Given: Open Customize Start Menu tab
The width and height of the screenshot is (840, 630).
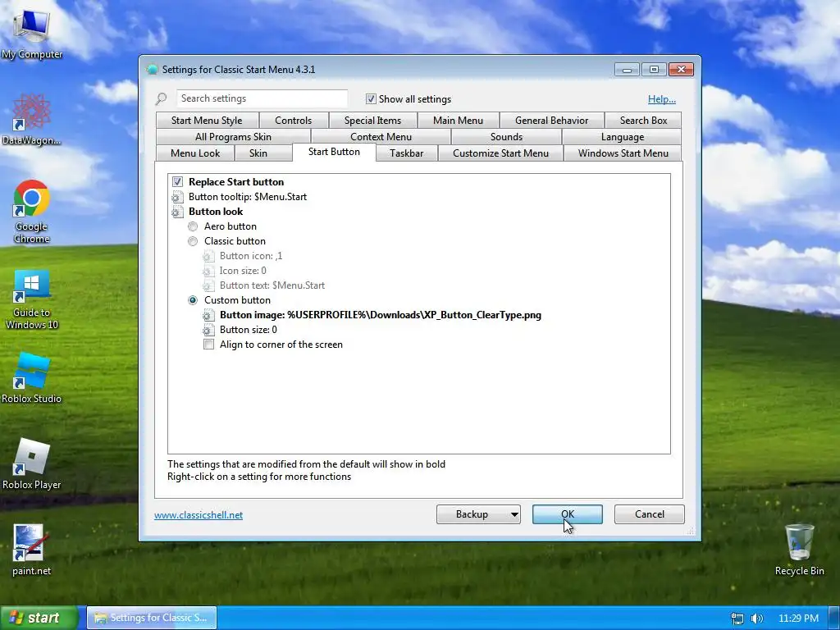Looking at the screenshot, I should [501, 153].
